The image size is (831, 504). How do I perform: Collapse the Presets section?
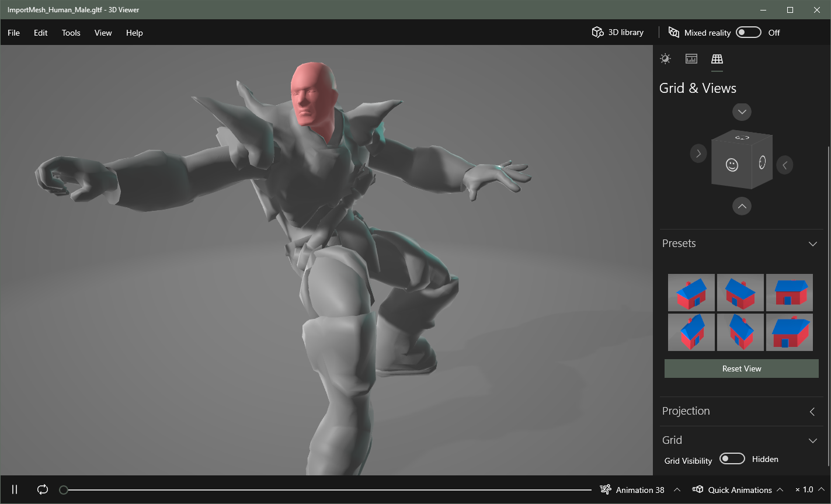[x=813, y=244]
